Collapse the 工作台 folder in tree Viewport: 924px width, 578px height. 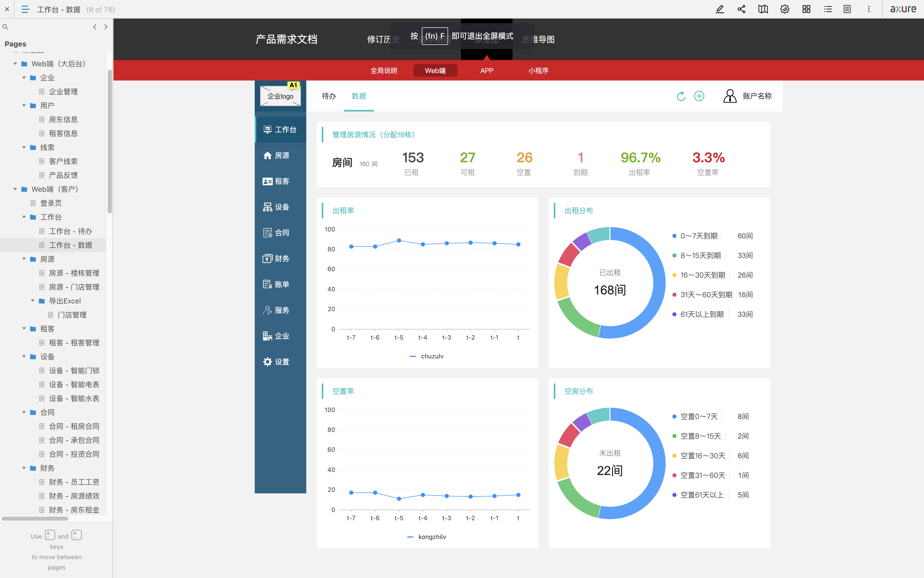pos(24,217)
